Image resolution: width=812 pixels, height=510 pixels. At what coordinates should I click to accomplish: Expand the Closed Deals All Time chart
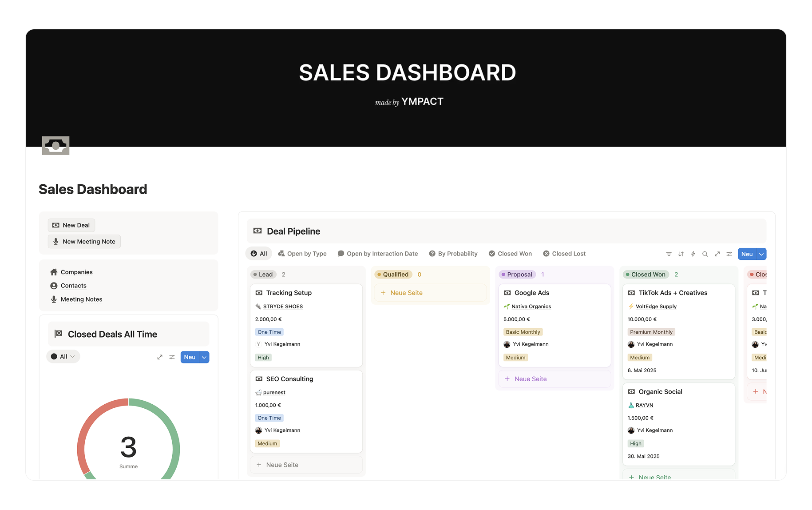pyautogui.click(x=160, y=357)
